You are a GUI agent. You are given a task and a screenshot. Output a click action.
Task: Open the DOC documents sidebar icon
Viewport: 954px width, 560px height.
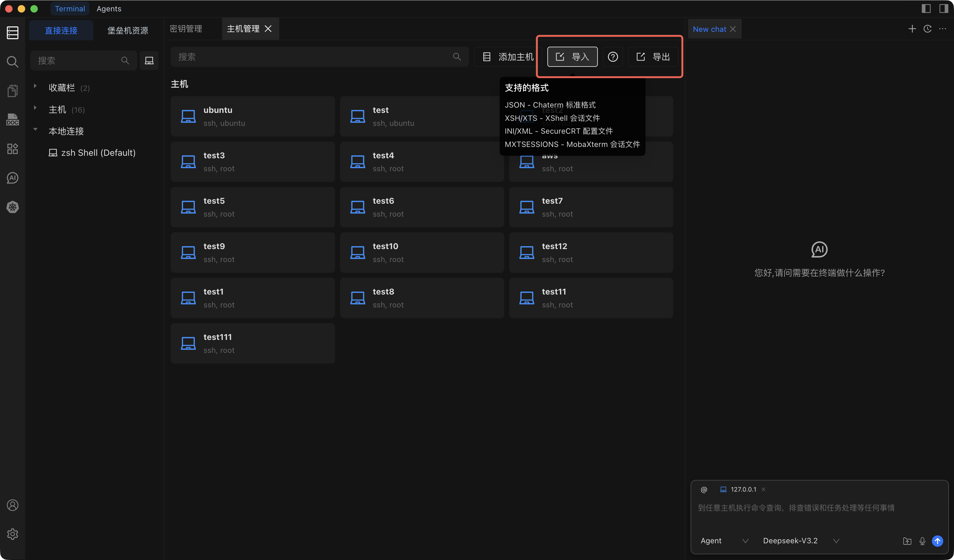13,120
